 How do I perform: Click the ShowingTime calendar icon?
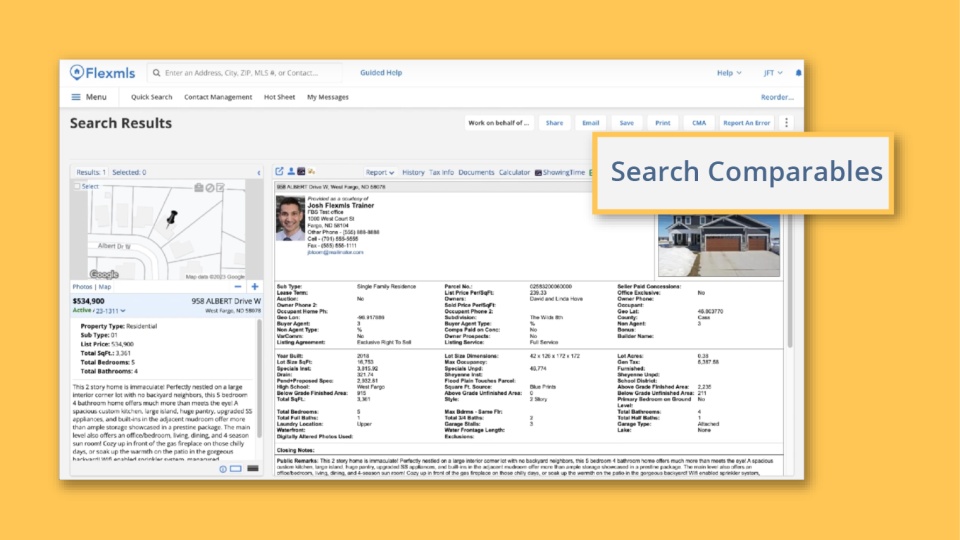coord(538,173)
